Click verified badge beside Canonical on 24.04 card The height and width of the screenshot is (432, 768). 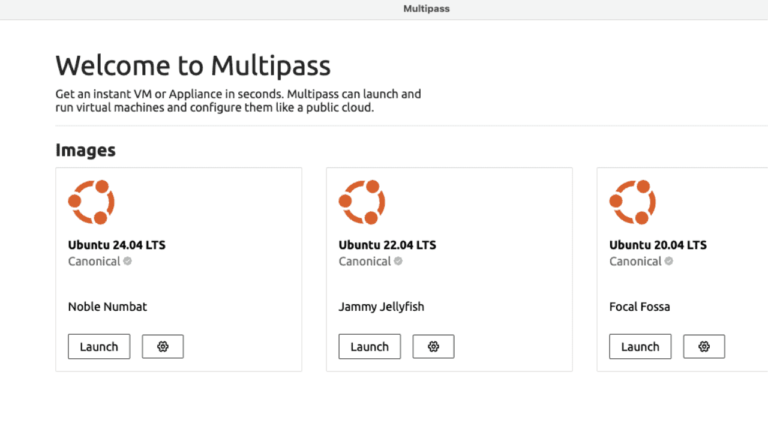pos(127,261)
